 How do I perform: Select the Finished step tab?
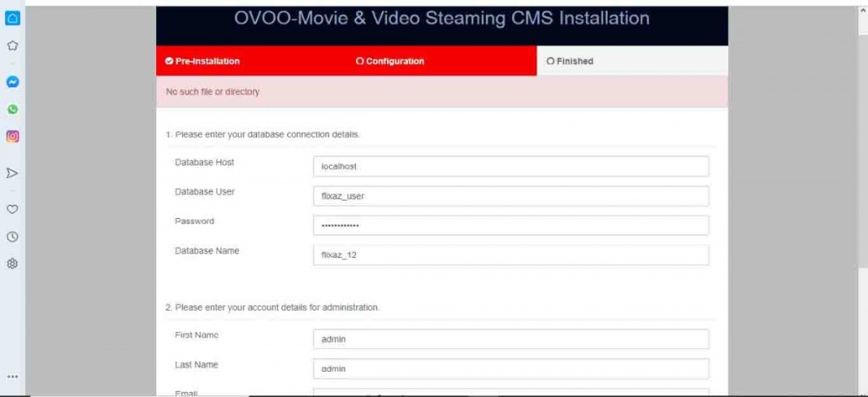632,62
